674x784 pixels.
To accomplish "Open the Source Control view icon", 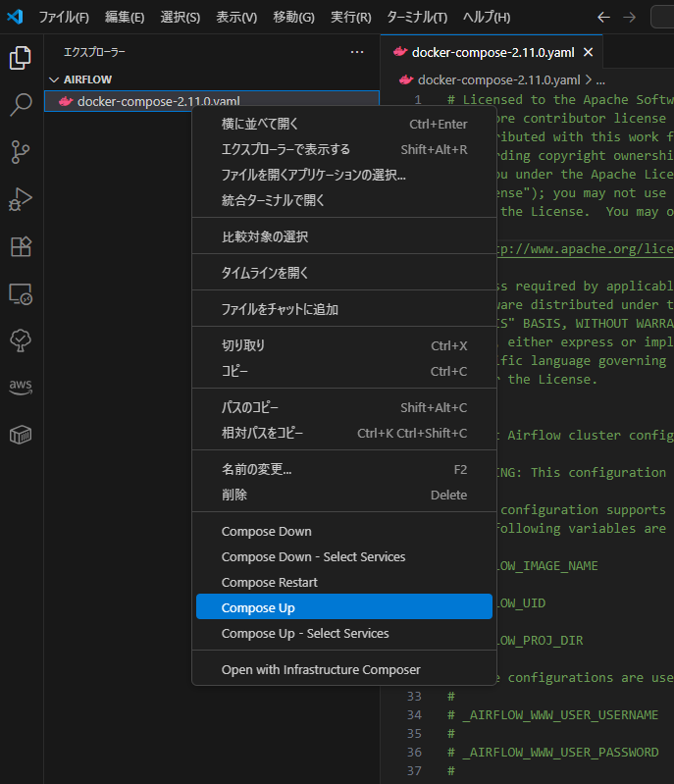I will coord(21,152).
